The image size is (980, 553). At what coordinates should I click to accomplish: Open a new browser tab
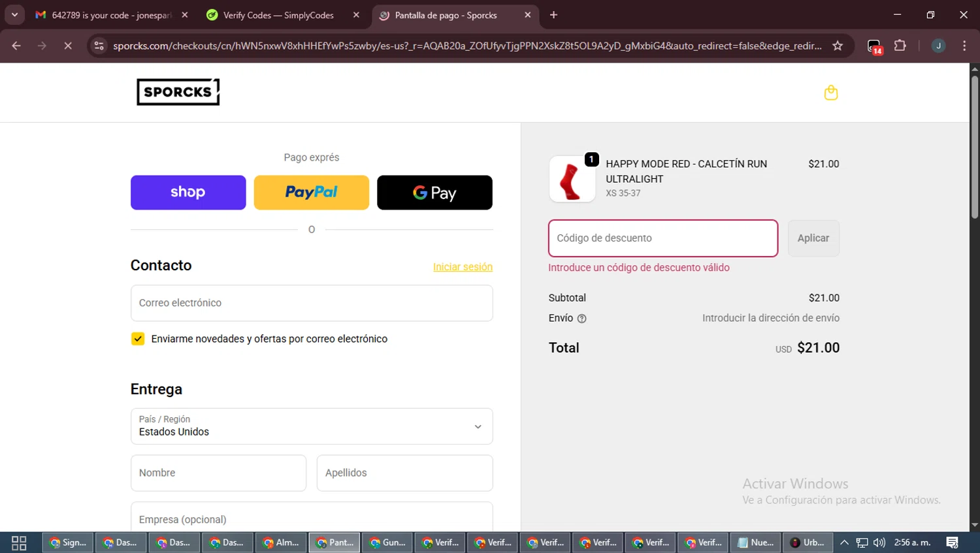(x=553, y=15)
